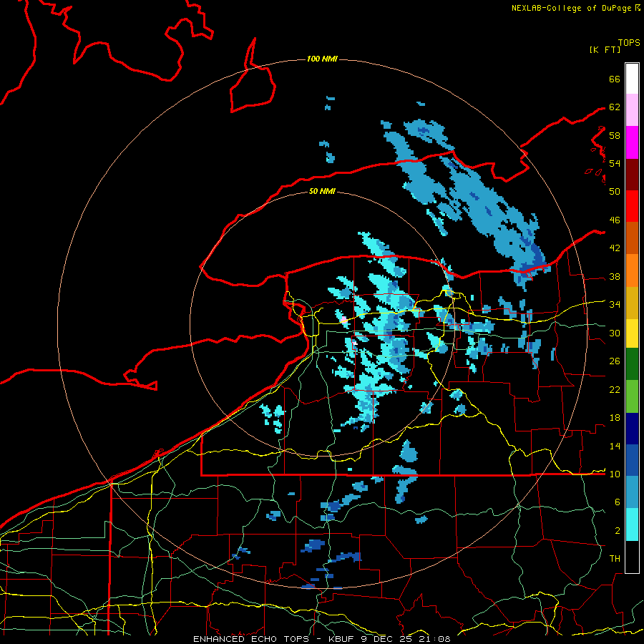Select the white 66 kft legend swatch
Viewport: 644px width, 644px height.
tap(632, 79)
